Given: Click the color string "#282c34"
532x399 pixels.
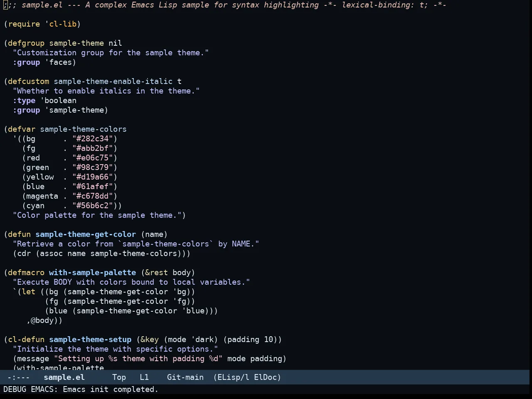Looking at the screenshot, I should 93,139.
